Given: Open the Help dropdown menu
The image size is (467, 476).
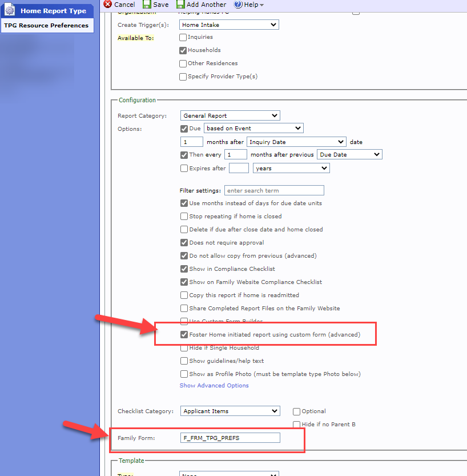Looking at the screenshot, I should click(252, 5).
